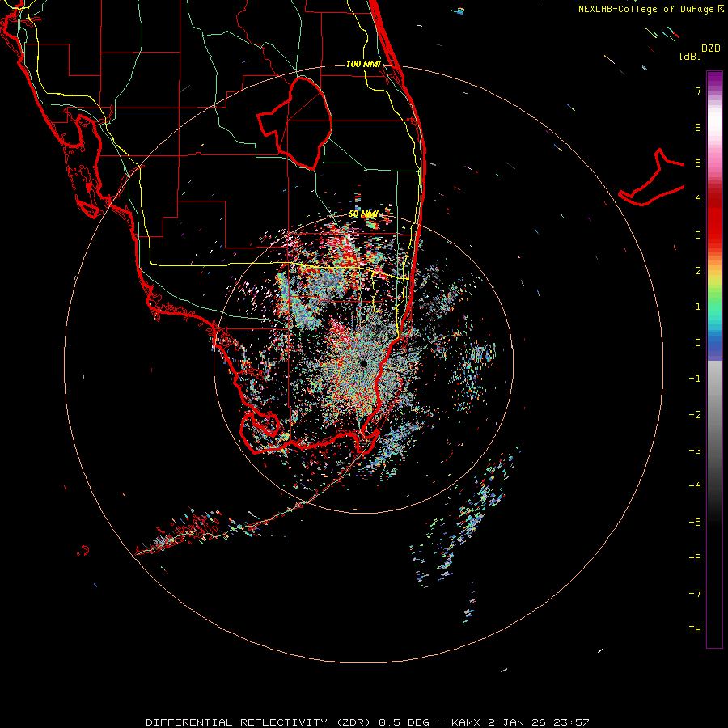The width and height of the screenshot is (728, 728).
Task: Click the 50 NMI range ring label
Action: [363, 214]
